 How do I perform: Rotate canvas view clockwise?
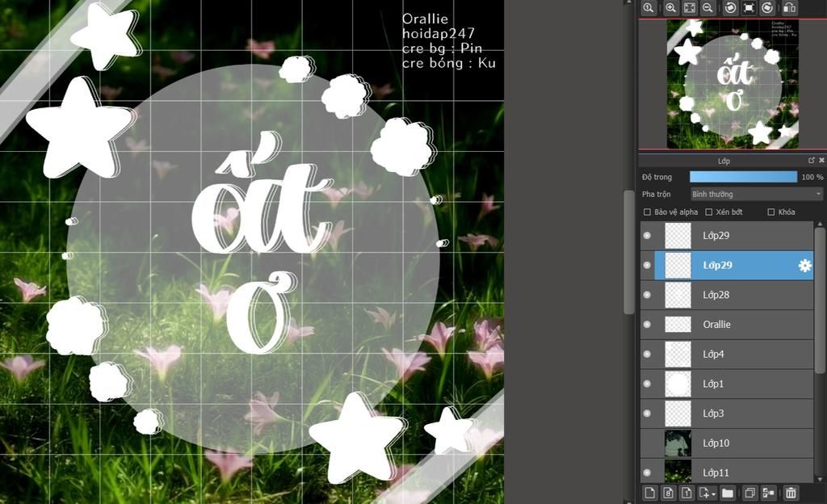click(x=767, y=8)
